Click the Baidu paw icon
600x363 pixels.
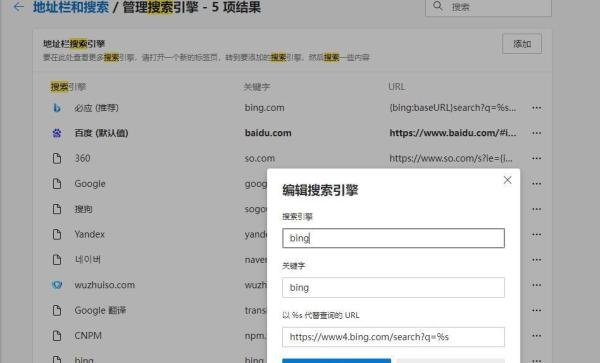tap(57, 133)
